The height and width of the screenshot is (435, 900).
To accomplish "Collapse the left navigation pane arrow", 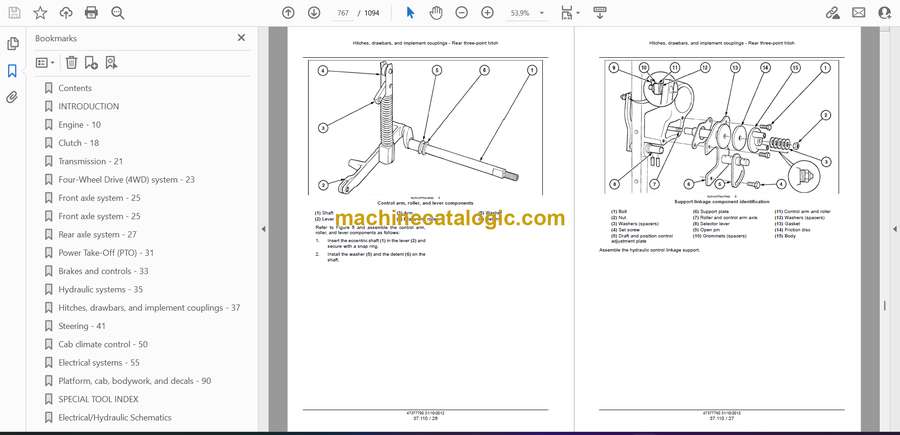I will point(263,229).
